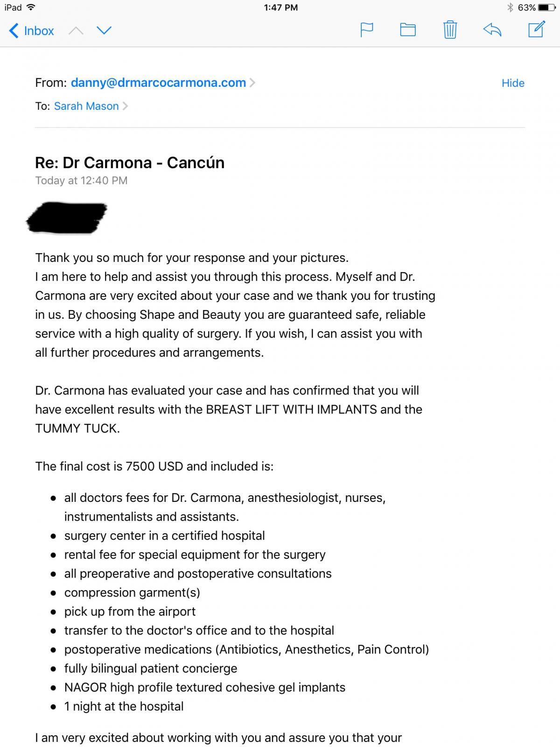Viewport: 560px width, 747px height.
Task: Hide the message header details
Action: (513, 83)
